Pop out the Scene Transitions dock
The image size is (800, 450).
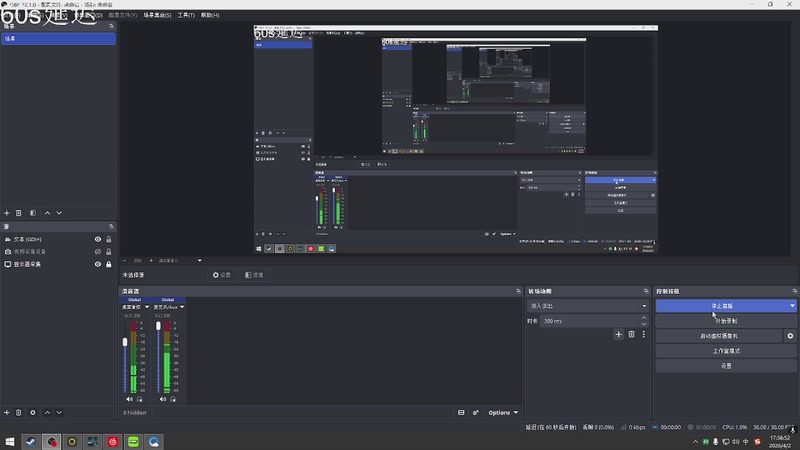[646, 291]
